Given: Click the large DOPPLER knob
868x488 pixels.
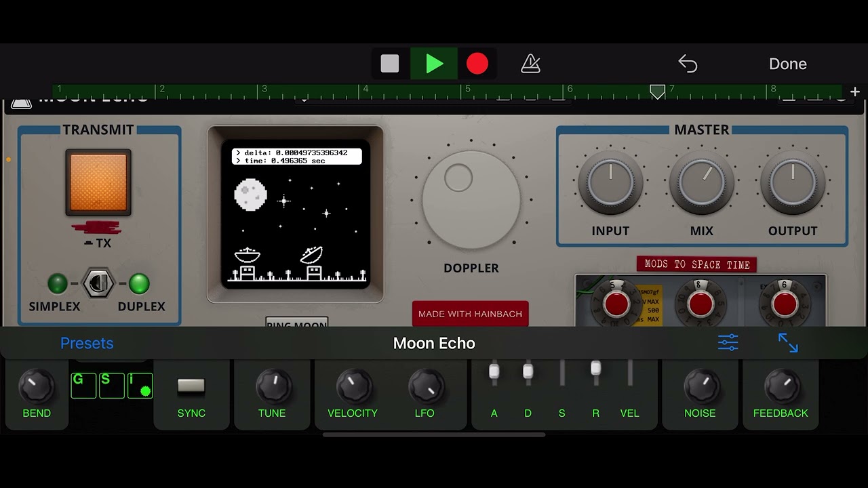Looking at the screenshot, I should [x=471, y=200].
